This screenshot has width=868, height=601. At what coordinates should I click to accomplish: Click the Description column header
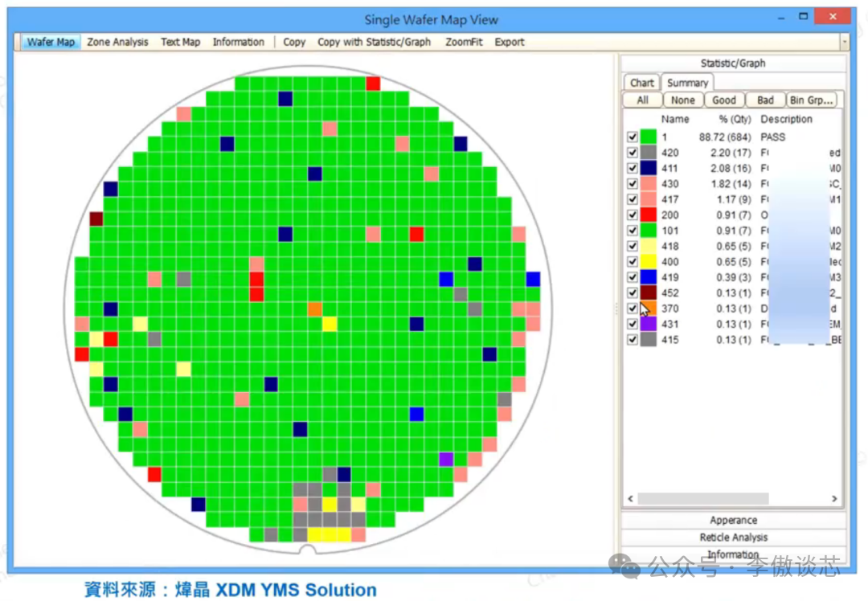pos(786,119)
